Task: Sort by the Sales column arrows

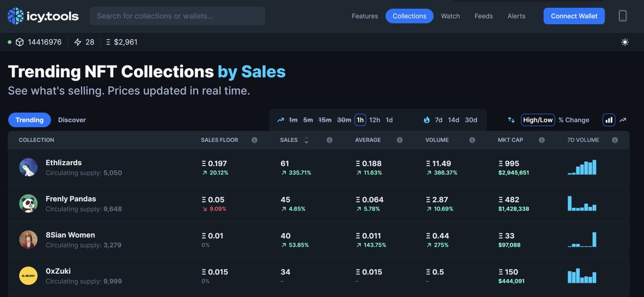Action: [306, 140]
